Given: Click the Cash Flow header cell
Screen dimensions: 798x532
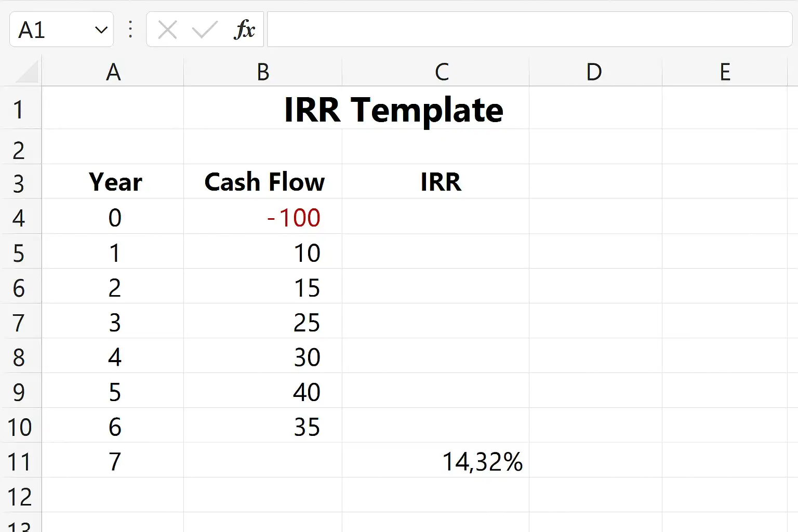Looking at the screenshot, I should pyautogui.click(x=263, y=182).
